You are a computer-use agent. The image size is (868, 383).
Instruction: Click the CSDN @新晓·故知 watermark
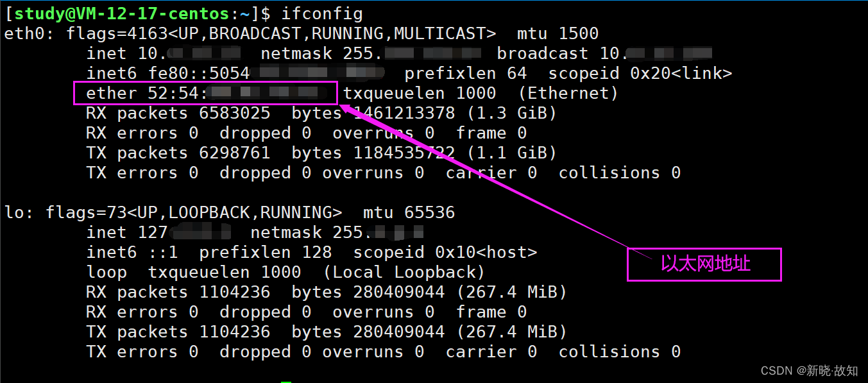tap(809, 370)
